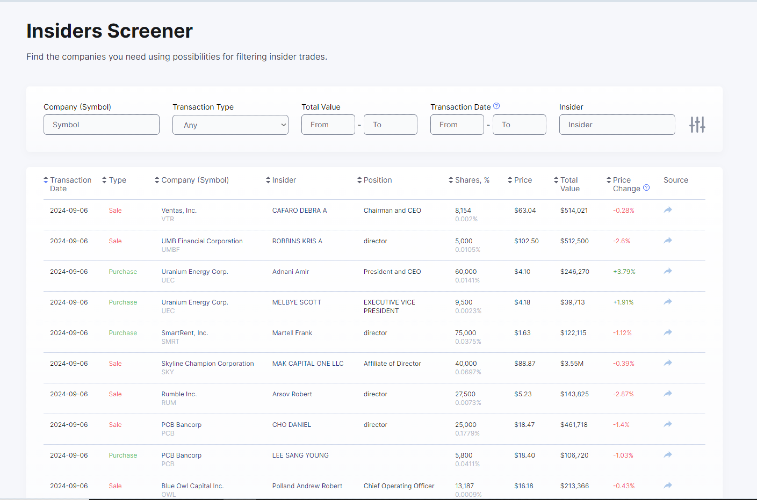Sort table by Total Value column

[566, 184]
